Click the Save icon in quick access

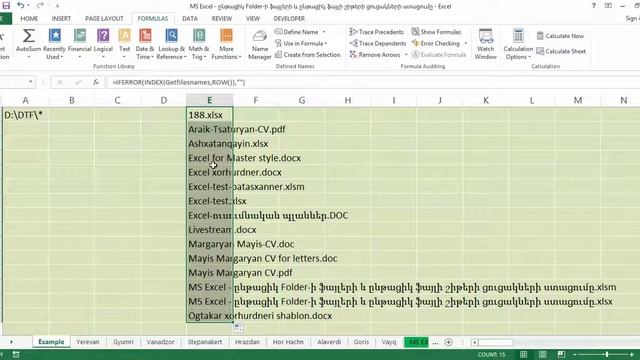tap(6, 6)
